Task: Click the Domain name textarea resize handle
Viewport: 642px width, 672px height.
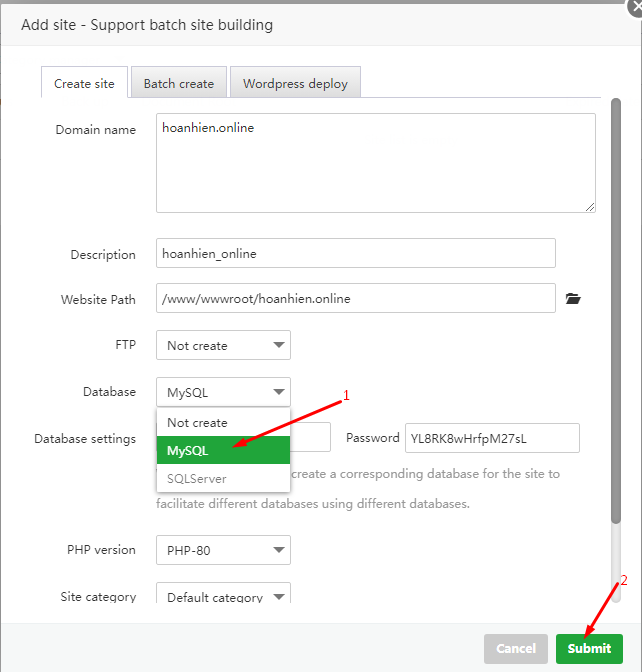Action: 590,207
